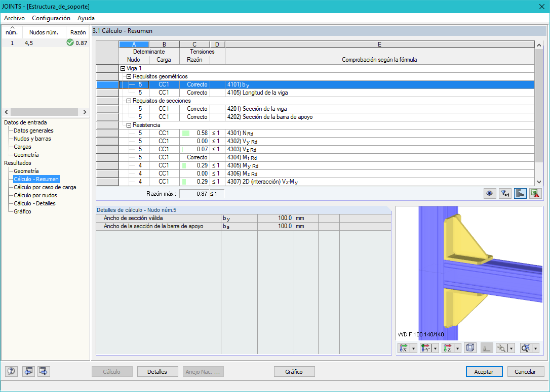Screen dimensions: 550x392
Task: Open the zoom options dropdown arrow
Action: click(x=512, y=348)
